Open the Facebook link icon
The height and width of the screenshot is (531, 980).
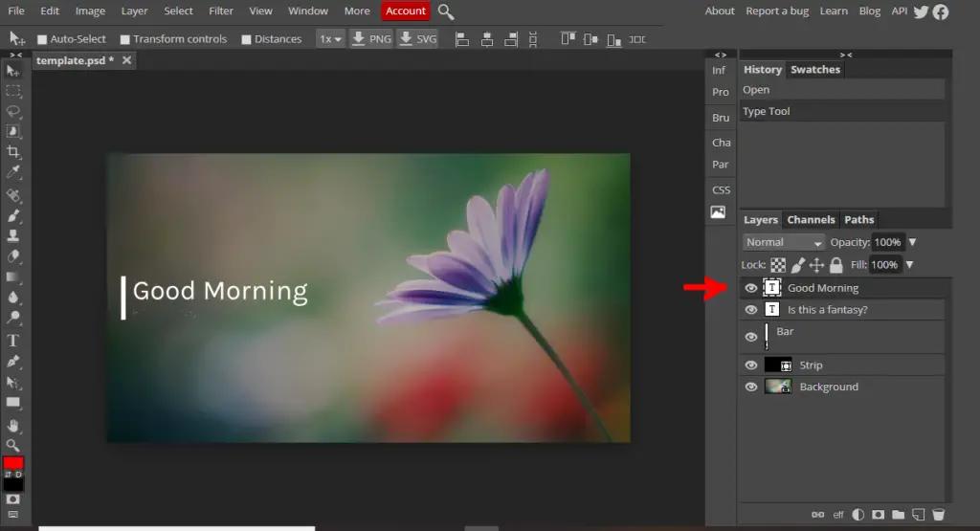[941, 11]
